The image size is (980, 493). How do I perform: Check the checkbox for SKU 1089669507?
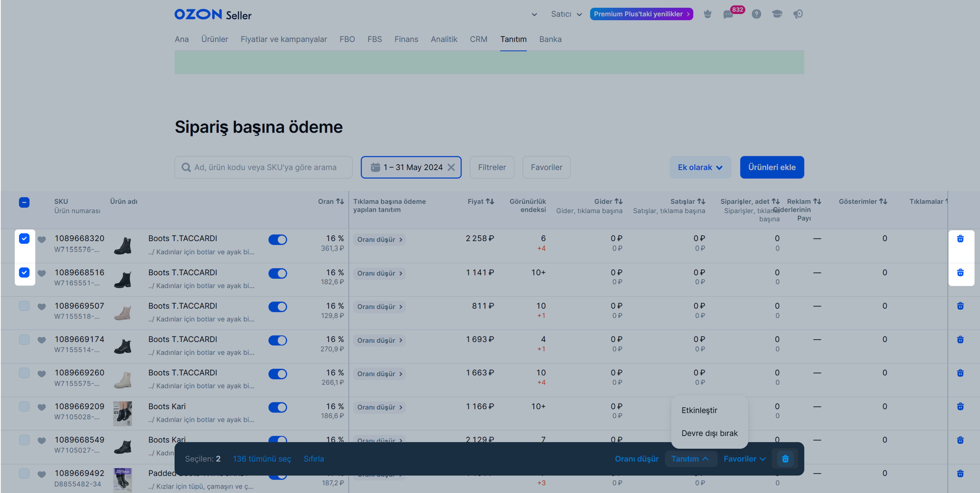[x=24, y=306]
